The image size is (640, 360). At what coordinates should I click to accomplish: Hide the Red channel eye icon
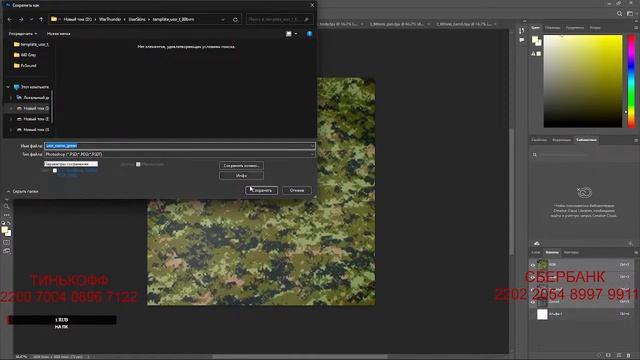[533, 277]
